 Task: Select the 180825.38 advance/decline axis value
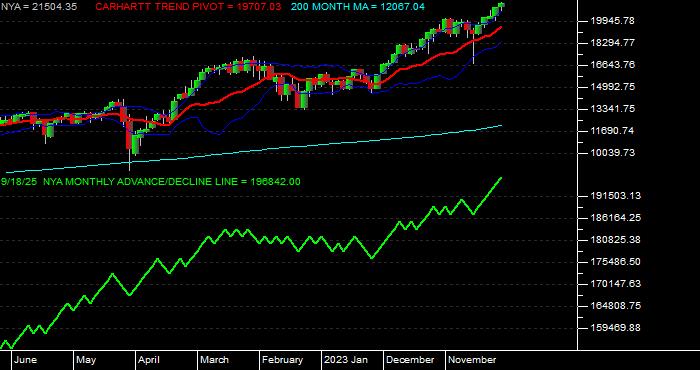point(615,240)
